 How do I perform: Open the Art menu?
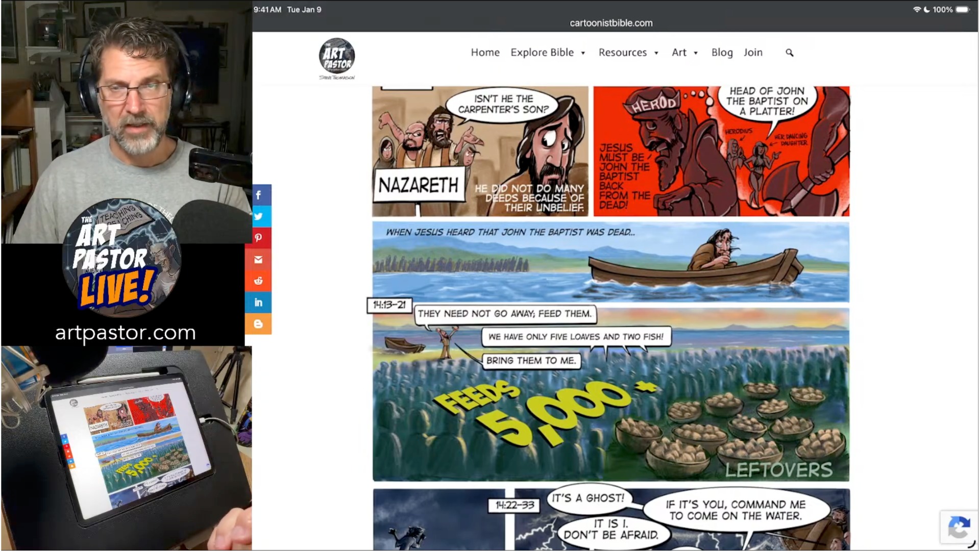click(x=679, y=53)
